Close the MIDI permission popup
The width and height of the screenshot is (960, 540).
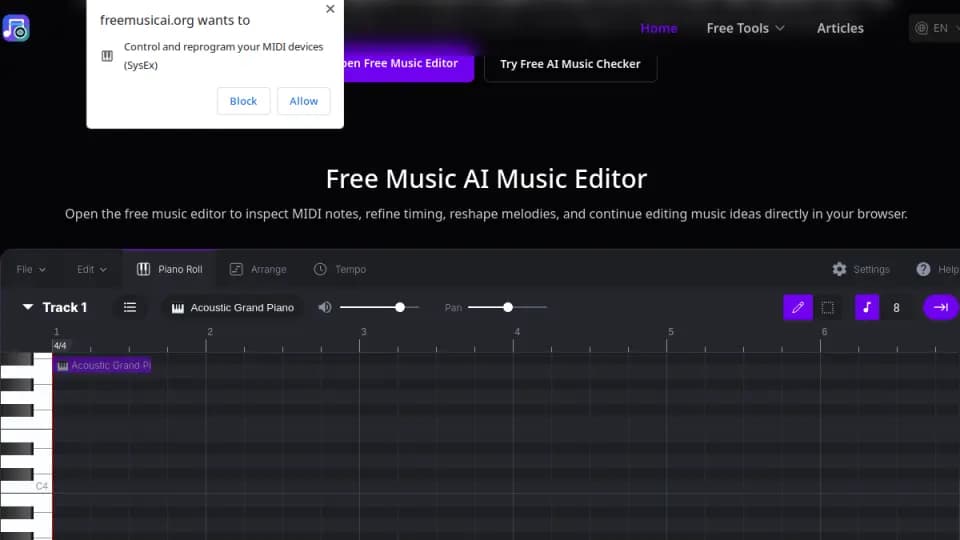[330, 9]
